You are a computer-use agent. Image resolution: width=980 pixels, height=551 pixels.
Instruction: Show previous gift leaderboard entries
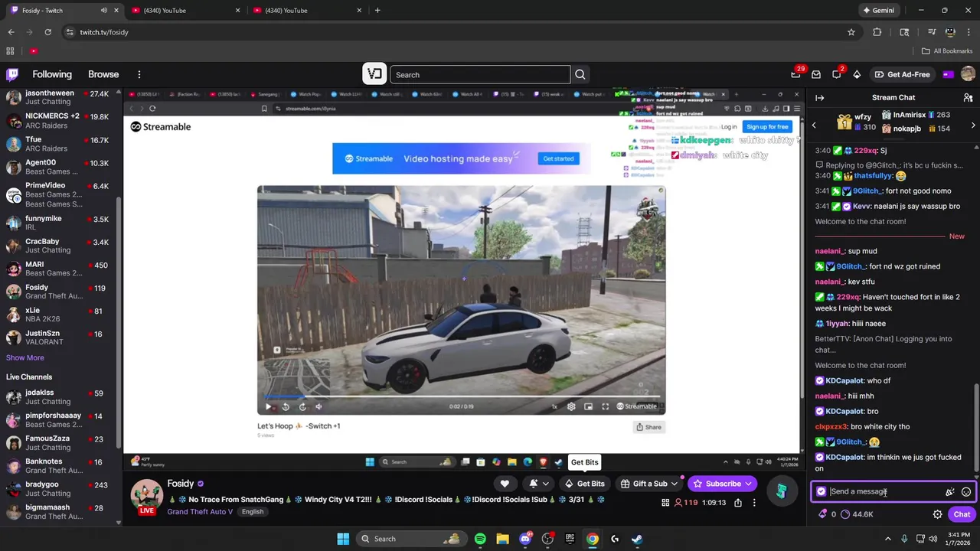pyautogui.click(x=814, y=125)
